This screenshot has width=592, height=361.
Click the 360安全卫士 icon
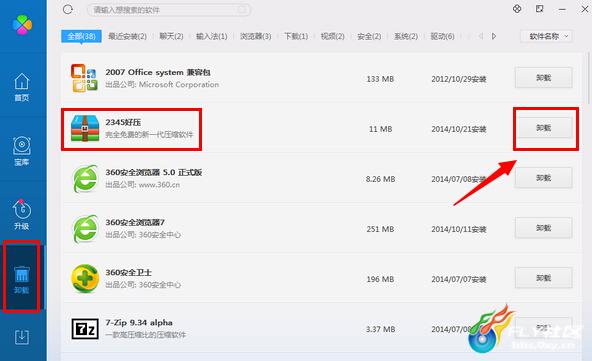pyautogui.click(x=85, y=279)
